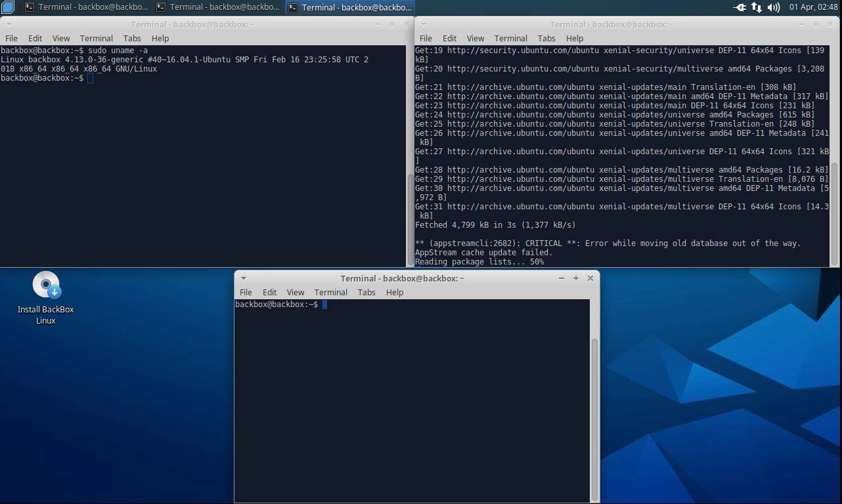Click the 'AppStream cache update failed.' line
Screen dimensions: 842x504
click(484, 253)
